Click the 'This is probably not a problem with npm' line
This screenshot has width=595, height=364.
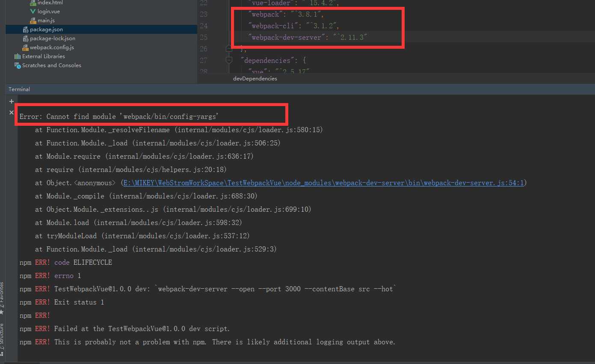click(x=207, y=342)
